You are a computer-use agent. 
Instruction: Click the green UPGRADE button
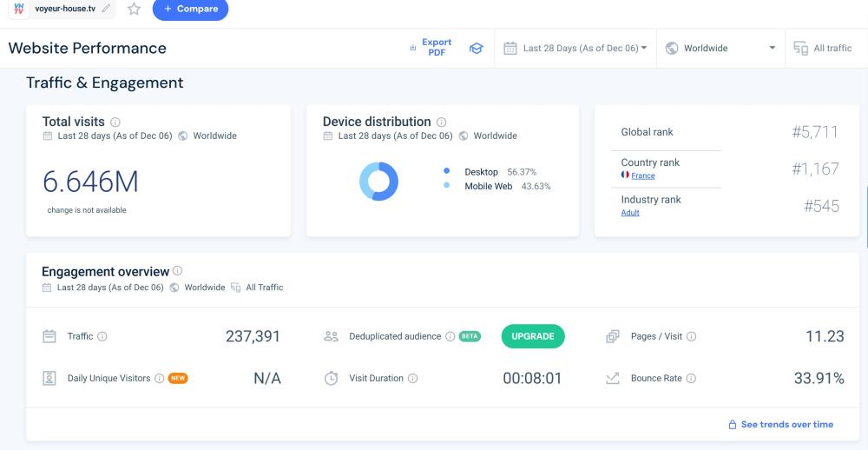point(532,336)
